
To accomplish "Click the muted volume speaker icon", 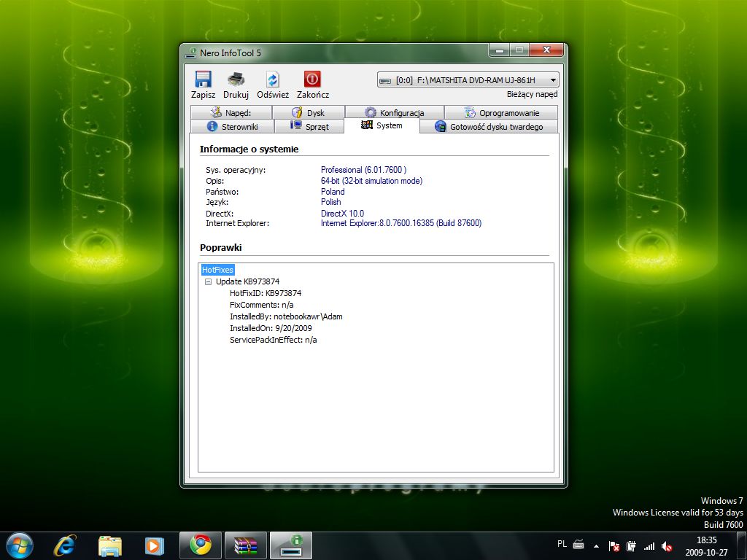I will pos(667,546).
